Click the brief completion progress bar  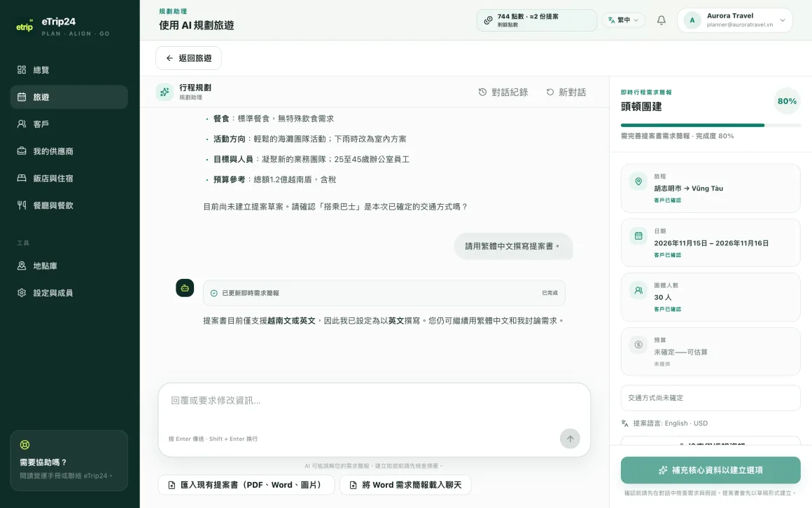(x=710, y=125)
